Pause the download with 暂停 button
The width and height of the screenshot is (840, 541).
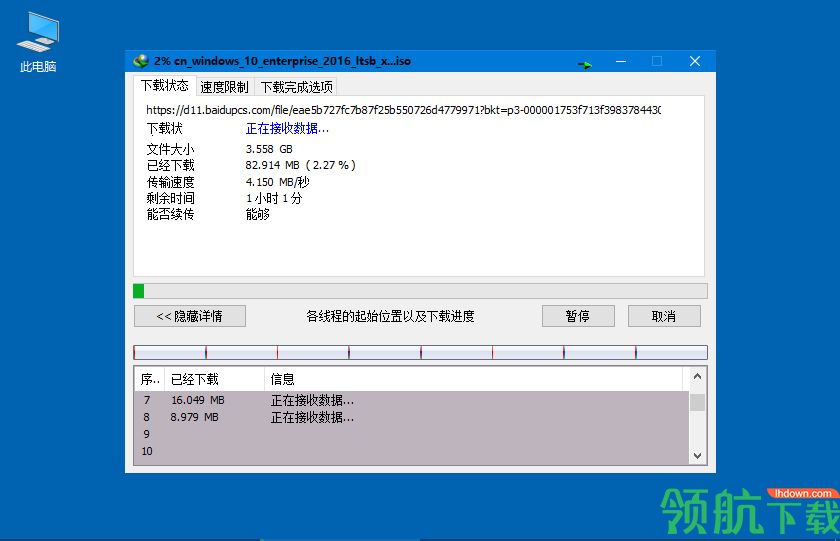pos(578,316)
